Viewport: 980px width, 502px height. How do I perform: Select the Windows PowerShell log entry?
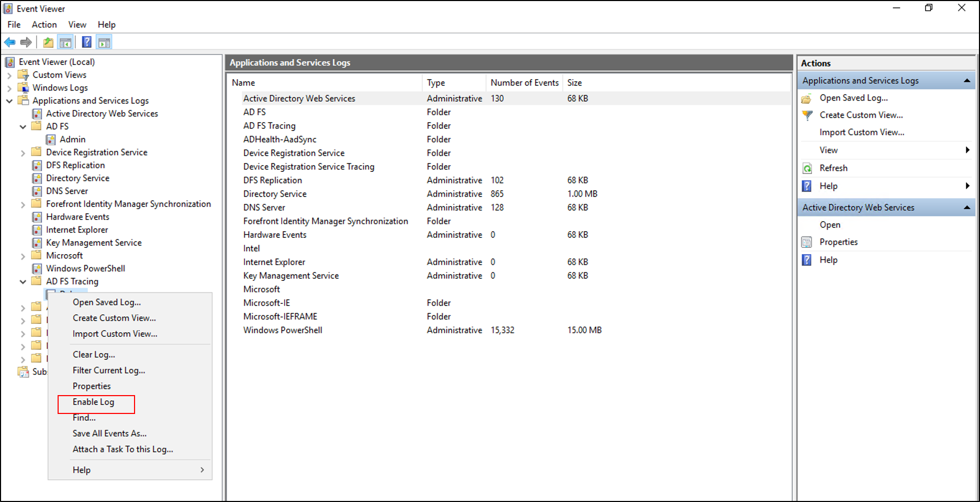tap(282, 330)
